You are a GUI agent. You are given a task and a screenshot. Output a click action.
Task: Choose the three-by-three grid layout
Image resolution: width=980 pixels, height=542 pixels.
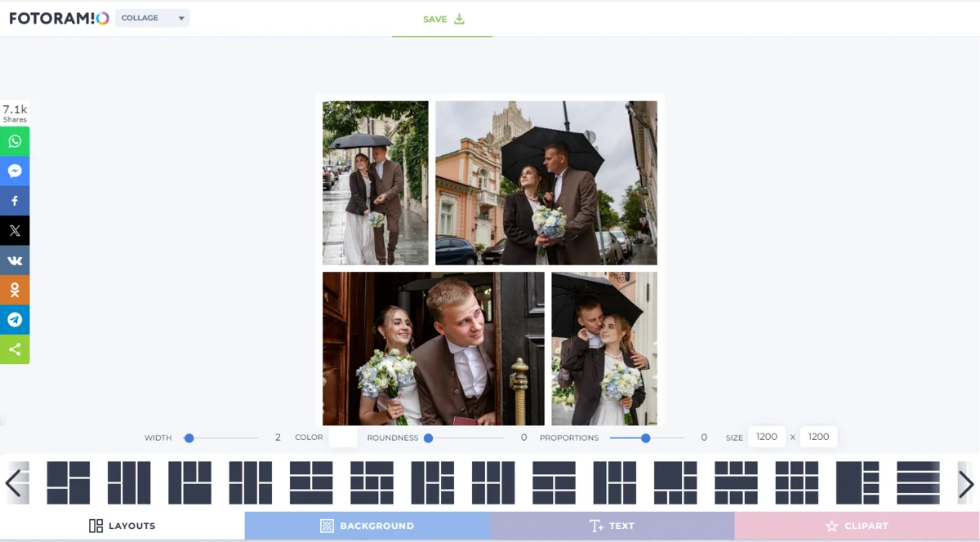tap(796, 482)
